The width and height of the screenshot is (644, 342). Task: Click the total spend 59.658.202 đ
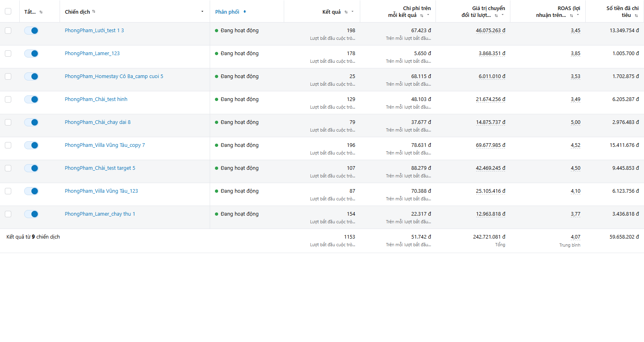click(624, 237)
